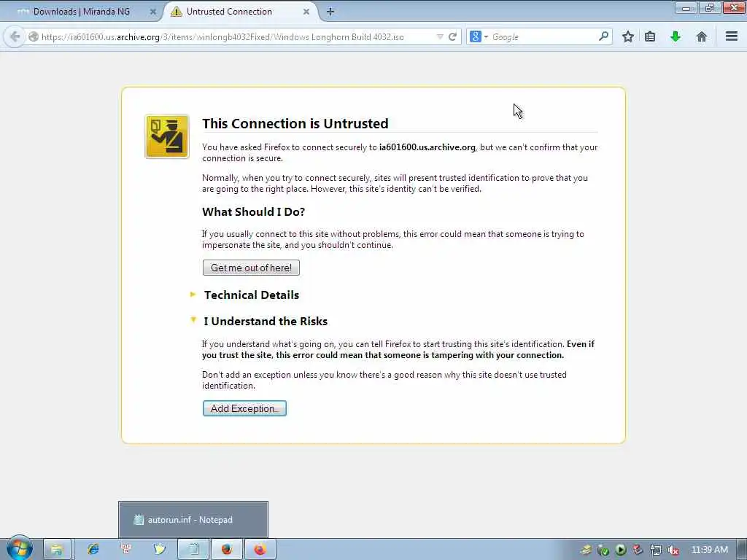Open a new tab with plus button
Image resolution: width=747 pixels, height=560 pixels.
(x=330, y=12)
